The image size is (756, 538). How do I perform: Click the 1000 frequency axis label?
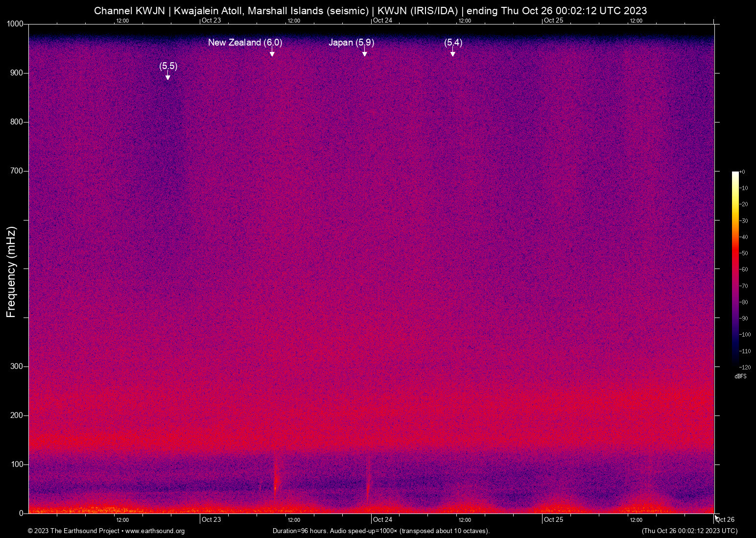pos(15,24)
